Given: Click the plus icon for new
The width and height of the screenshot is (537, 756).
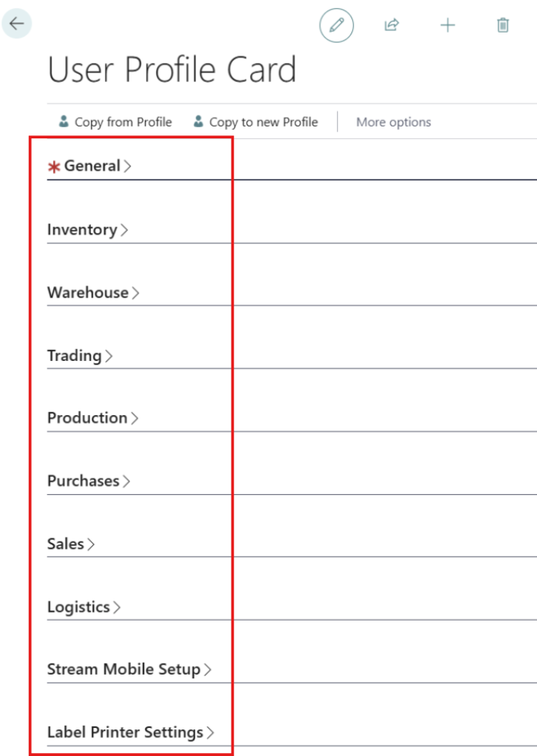Looking at the screenshot, I should click(447, 26).
